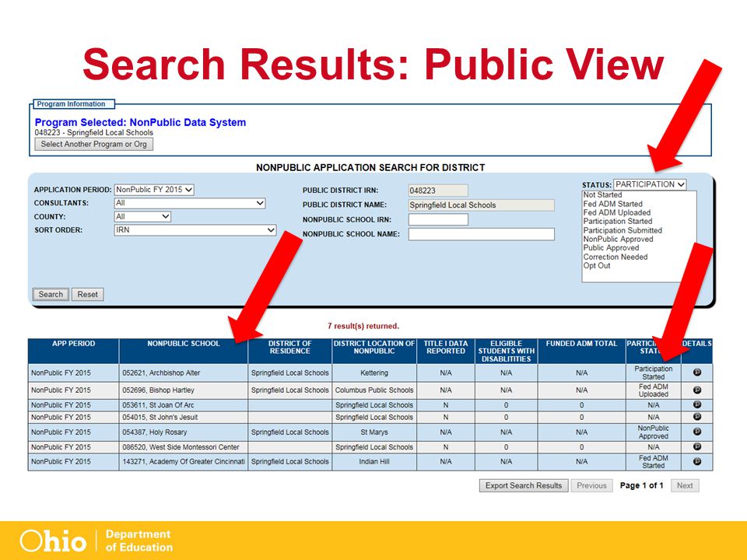This screenshot has width=747, height=560.
Task: Click Export Search Results button
Action: [x=524, y=485]
